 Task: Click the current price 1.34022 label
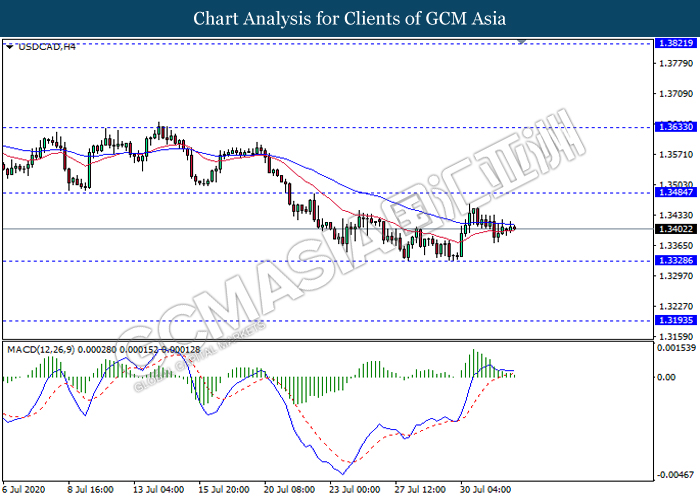coord(676,229)
